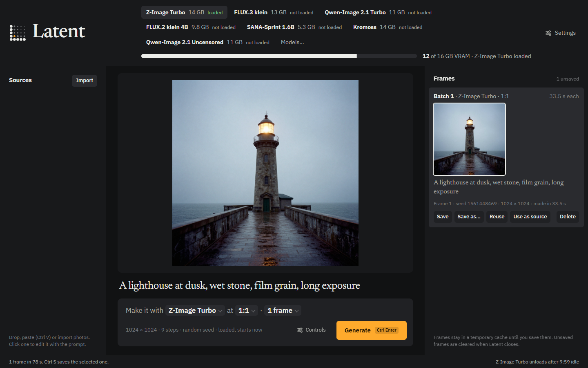
Task: Click the 'Drop, paste (Ctrl V)' hint text
Action: (x=49, y=341)
